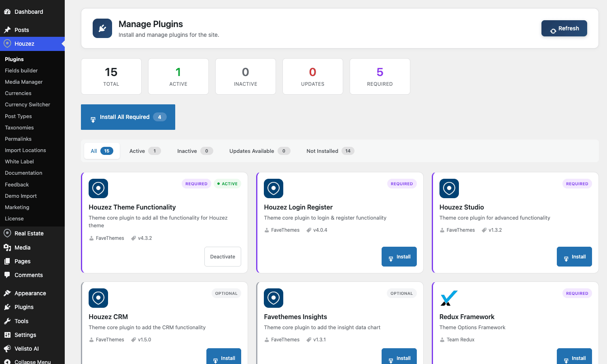Click the 1 Active stat card

pyautogui.click(x=178, y=76)
